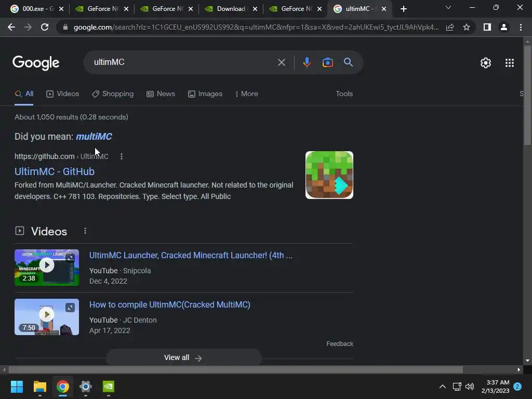Screen dimensions: 532x399
Task: Click the multiMC suggestion link
Action: 94,137
